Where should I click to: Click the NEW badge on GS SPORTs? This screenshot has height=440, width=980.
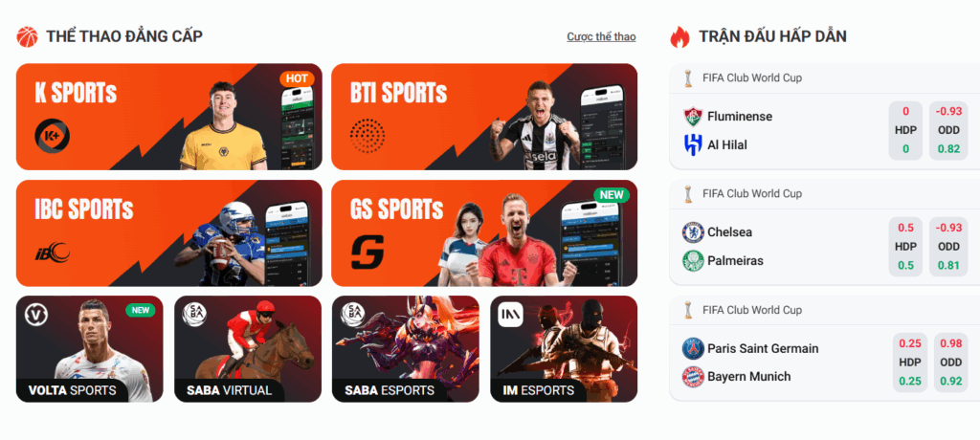(612, 194)
